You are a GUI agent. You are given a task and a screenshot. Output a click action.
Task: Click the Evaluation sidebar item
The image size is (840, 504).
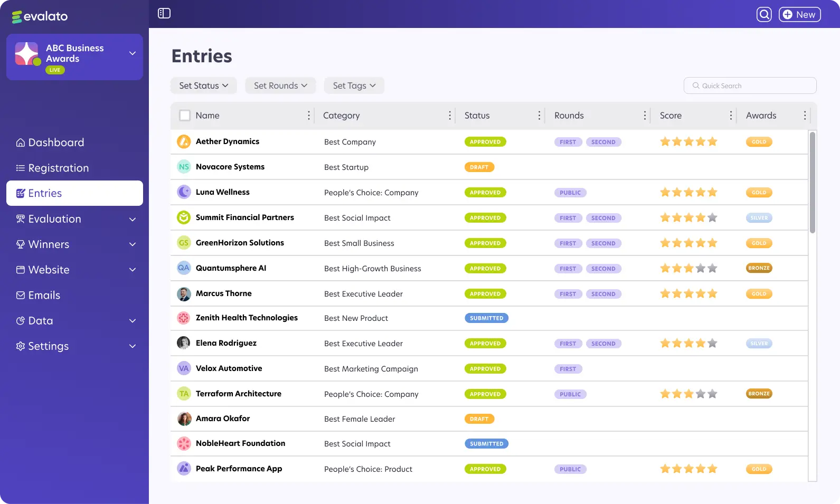[x=49, y=219]
